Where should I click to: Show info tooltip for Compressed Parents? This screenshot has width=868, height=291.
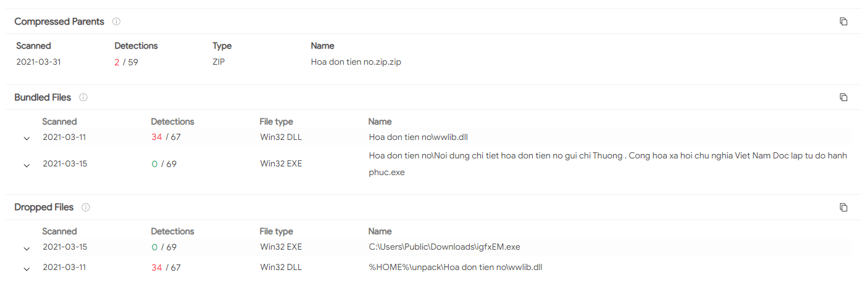point(116,22)
